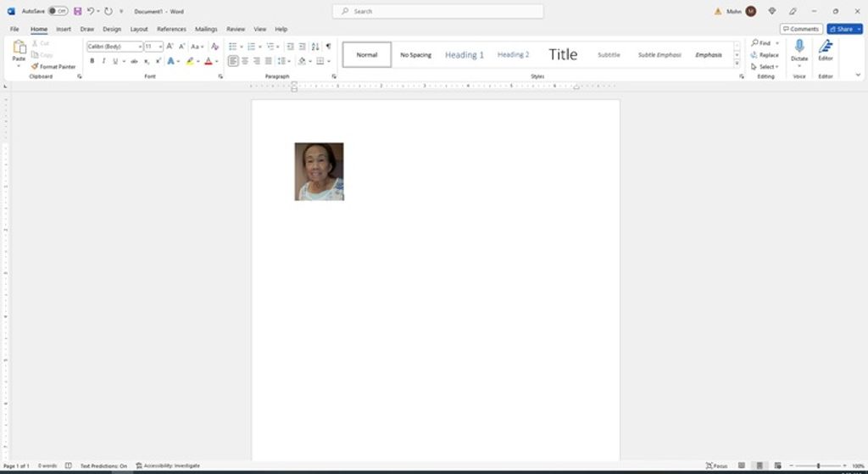
Task: Switch to the Layout tab
Action: point(138,29)
